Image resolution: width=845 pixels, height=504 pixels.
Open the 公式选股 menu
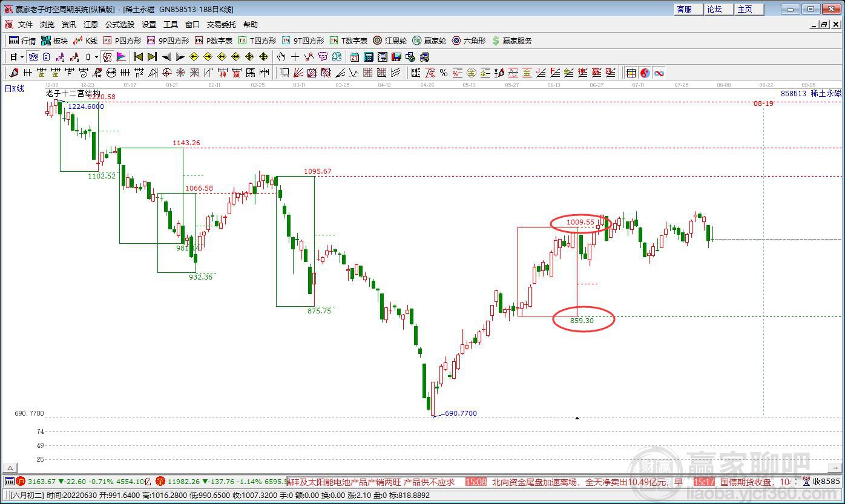tap(120, 25)
